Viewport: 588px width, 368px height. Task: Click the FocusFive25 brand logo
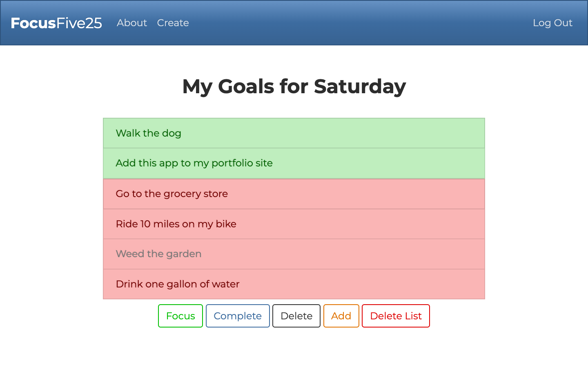tap(56, 23)
